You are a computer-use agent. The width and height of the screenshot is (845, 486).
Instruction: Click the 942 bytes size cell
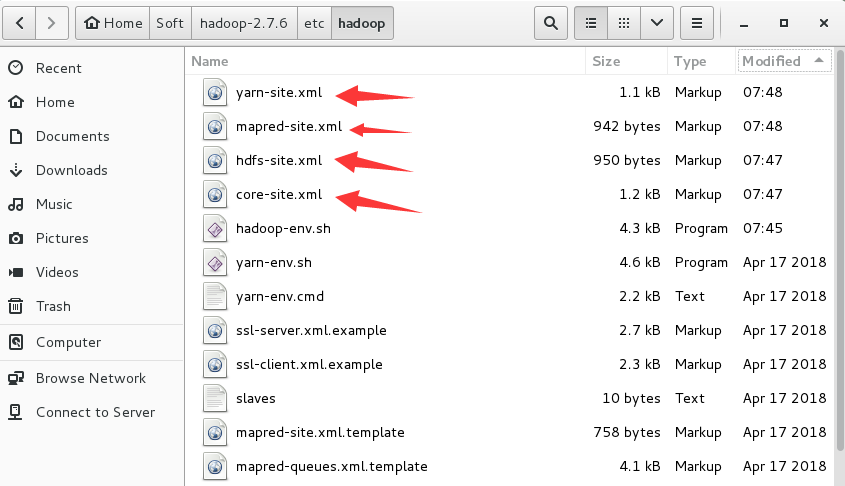626,126
